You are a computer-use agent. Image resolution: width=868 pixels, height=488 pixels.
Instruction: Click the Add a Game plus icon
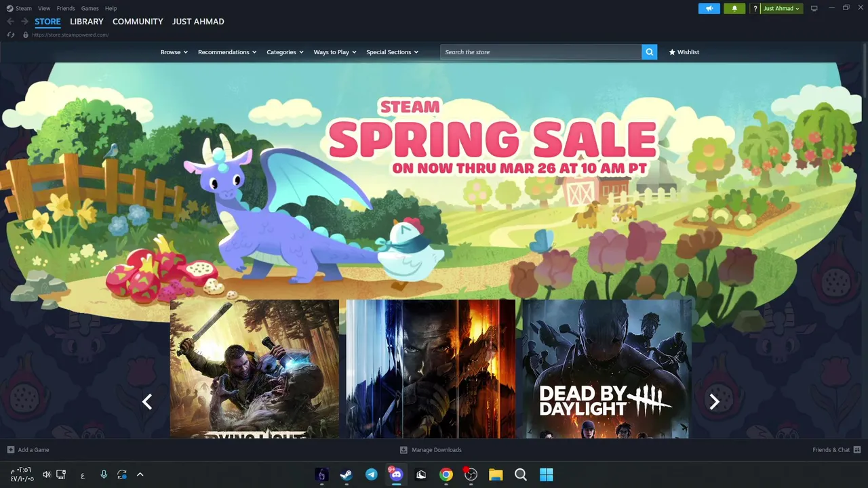click(x=11, y=449)
